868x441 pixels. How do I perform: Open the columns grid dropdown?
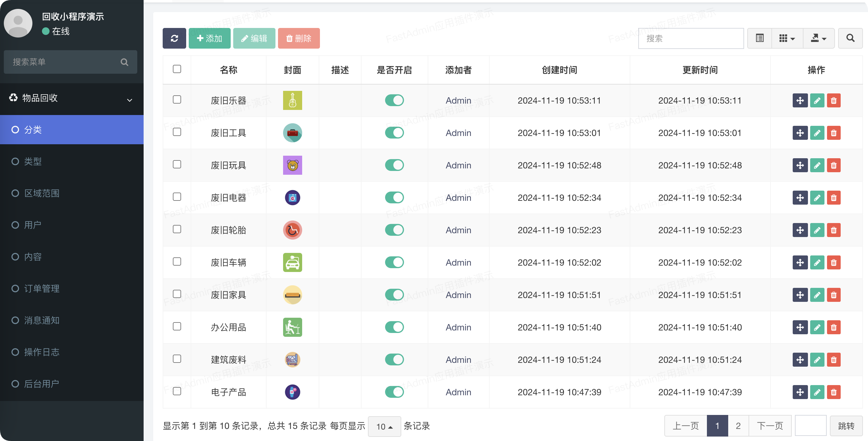[x=787, y=38]
